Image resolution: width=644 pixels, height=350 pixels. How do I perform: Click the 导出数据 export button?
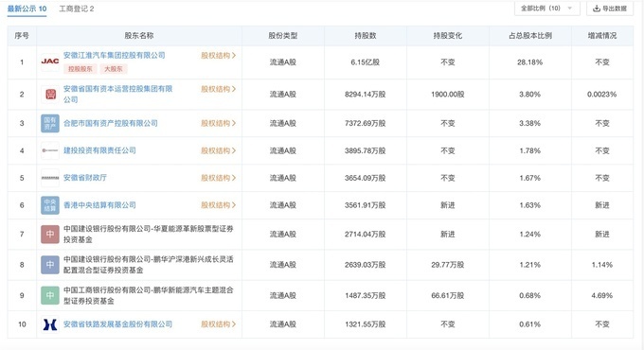point(610,9)
